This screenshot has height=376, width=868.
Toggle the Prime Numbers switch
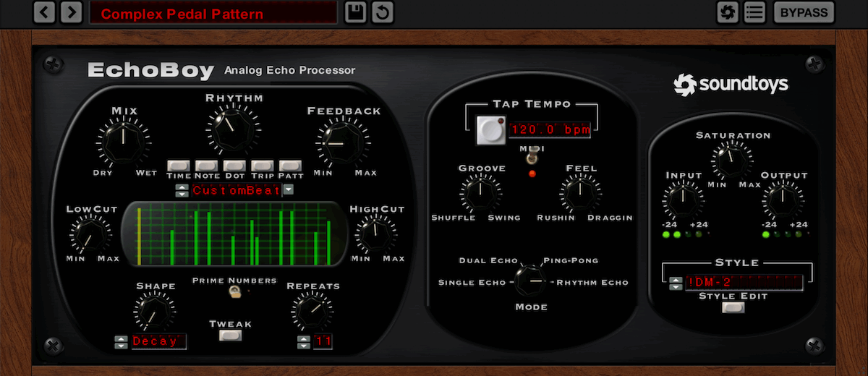(234, 291)
